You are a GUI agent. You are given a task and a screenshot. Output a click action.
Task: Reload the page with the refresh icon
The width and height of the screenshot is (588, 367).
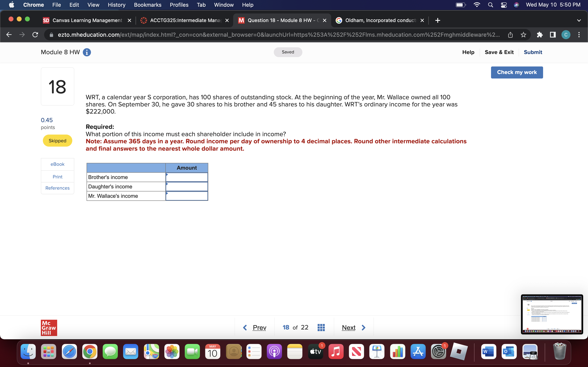pos(35,35)
